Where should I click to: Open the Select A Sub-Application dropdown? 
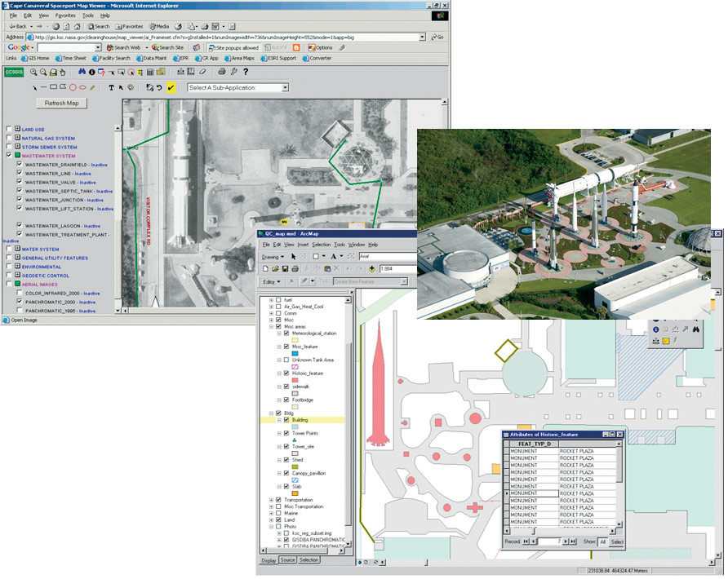286,87
